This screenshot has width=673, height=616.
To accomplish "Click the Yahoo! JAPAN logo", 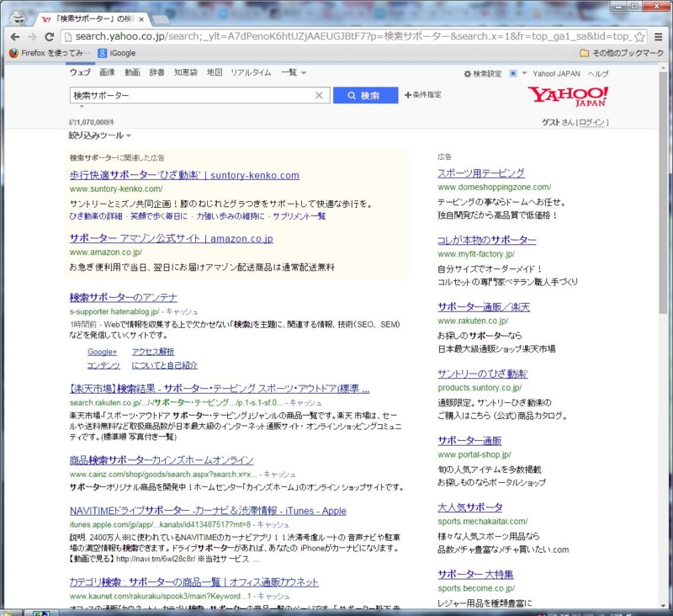I will (568, 96).
